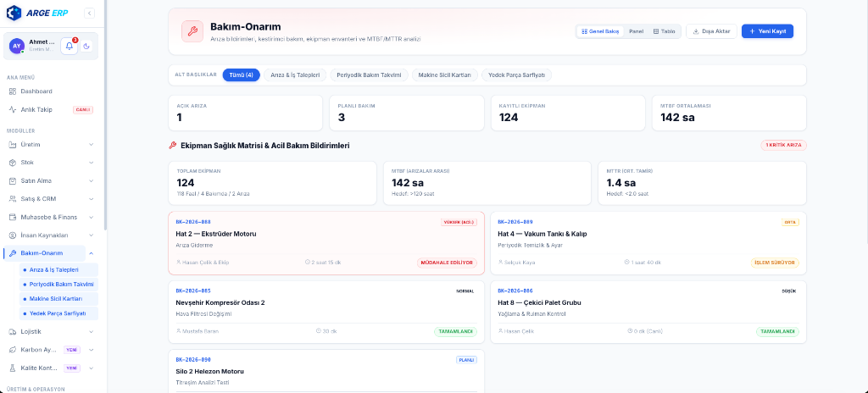Click the Açık Arıza stat card
This screenshot has height=393, width=868.
tap(245, 113)
